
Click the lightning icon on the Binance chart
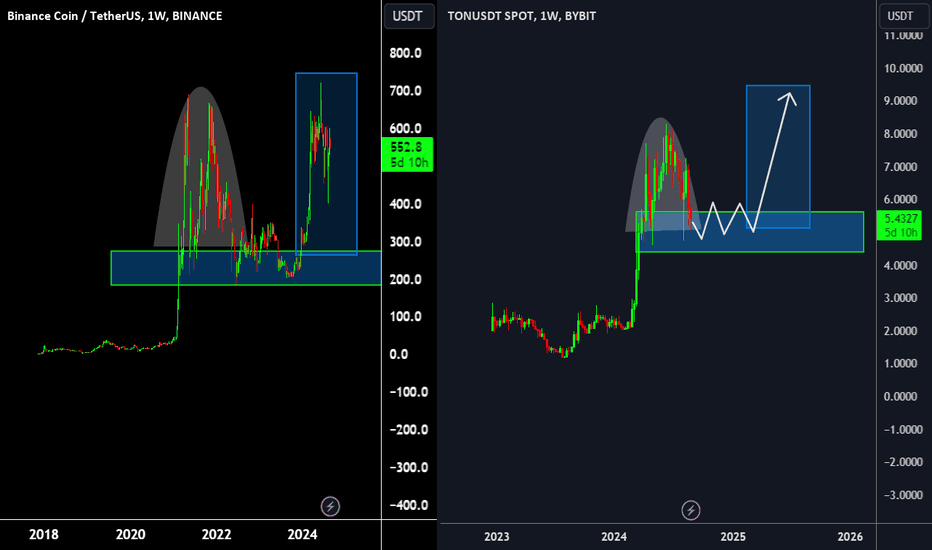[x=330, y=507]
